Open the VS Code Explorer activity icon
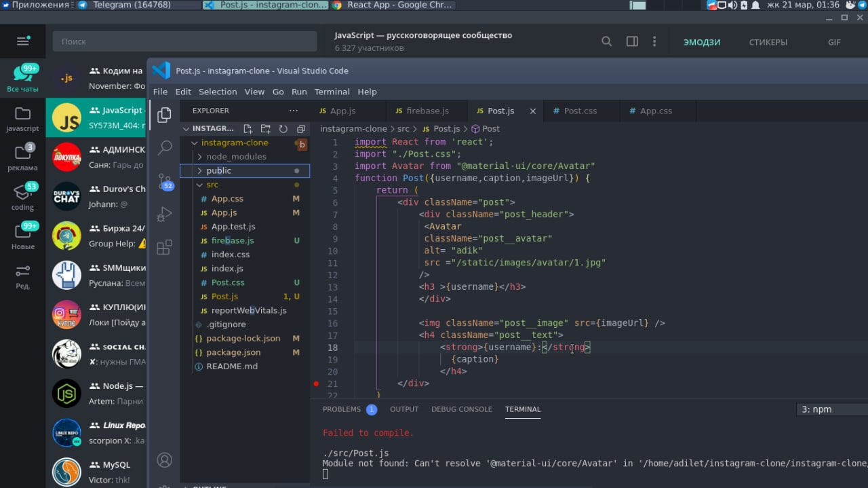This screenshot has width=868, height=488. (x=164, y=115)
